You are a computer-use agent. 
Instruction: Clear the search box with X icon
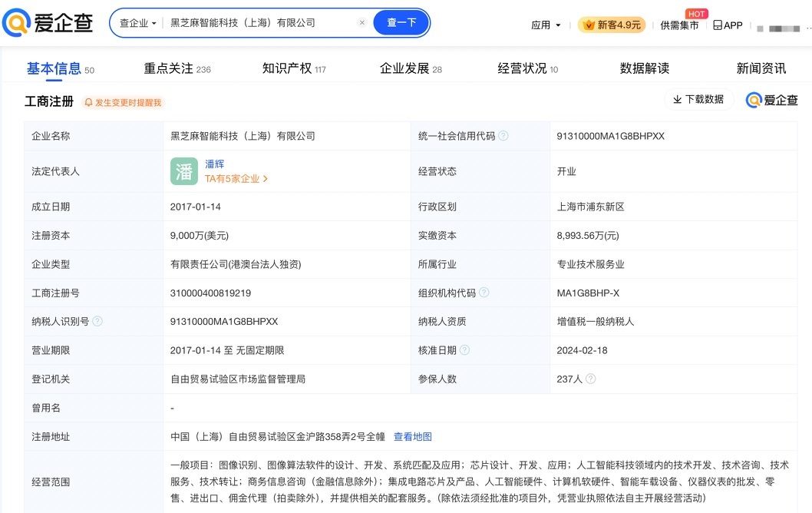point(361,23)
